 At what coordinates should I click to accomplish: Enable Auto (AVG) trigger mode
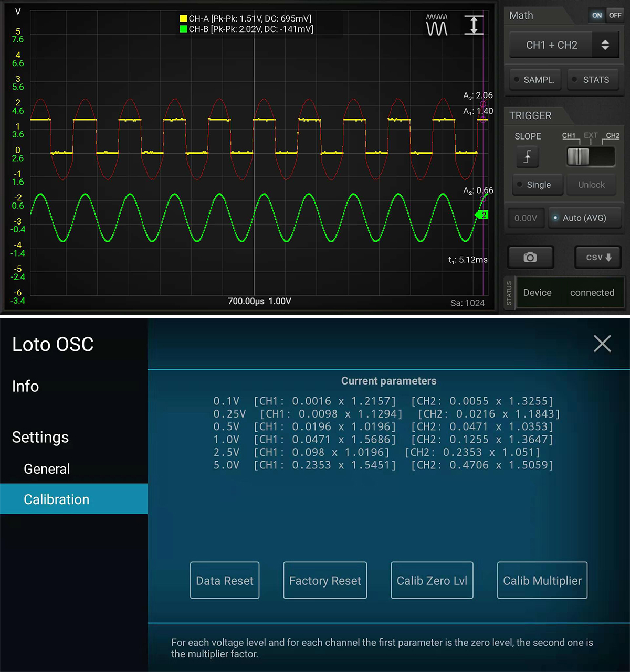[584, 218]
